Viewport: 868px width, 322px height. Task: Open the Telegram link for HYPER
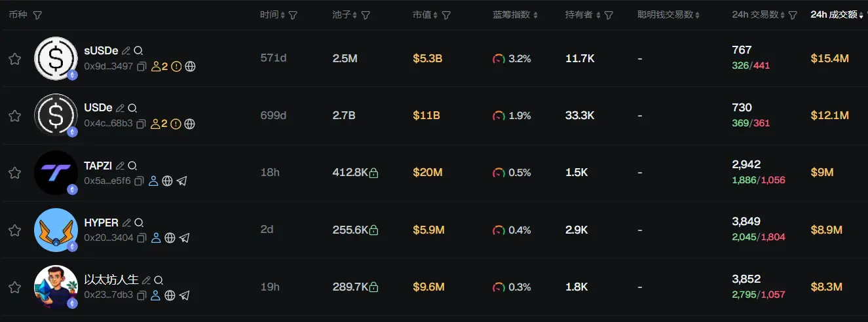coord(184,238)
